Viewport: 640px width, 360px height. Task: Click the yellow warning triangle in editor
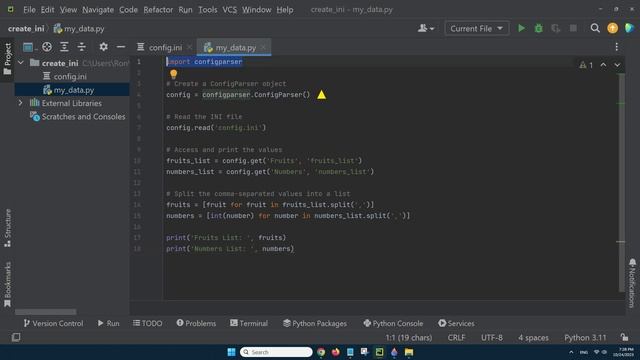[x=322, y=95]
